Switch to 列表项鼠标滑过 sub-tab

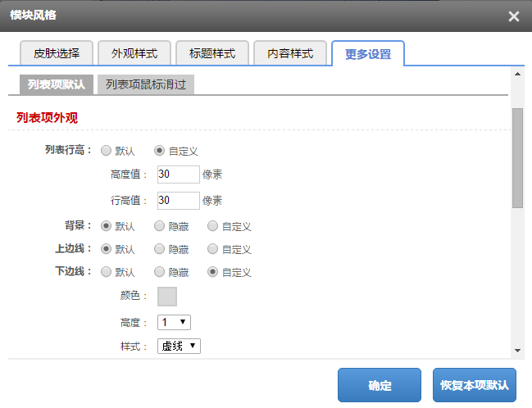tap(145, 84)
